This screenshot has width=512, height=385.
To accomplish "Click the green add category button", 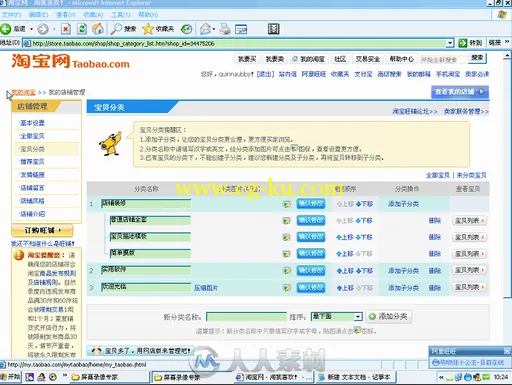I will 389,316.
